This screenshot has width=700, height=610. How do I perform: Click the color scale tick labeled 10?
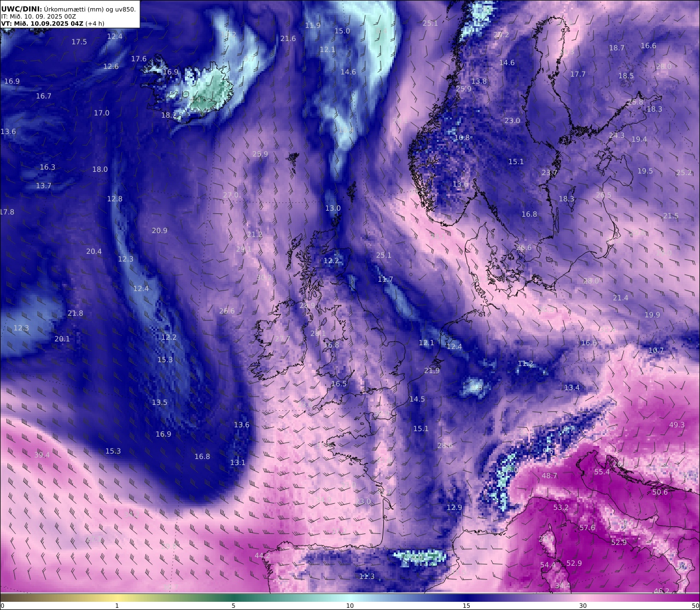coord(350,606)
